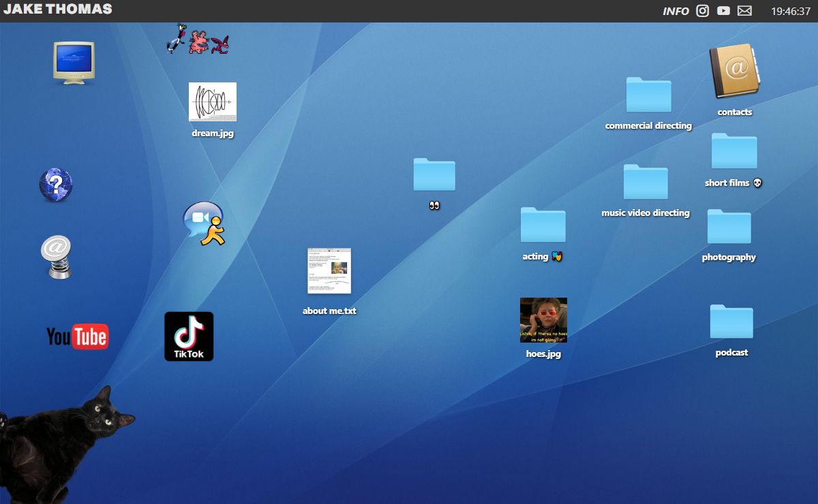Open the dream.jpg image file
The image size is (818, 504).
pos(213,102)
